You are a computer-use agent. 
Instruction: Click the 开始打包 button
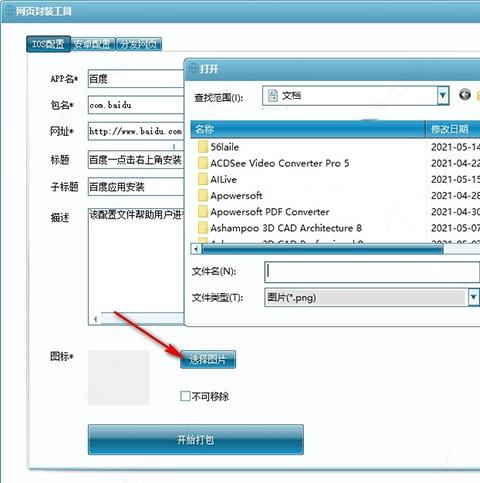tap(196, 439)
